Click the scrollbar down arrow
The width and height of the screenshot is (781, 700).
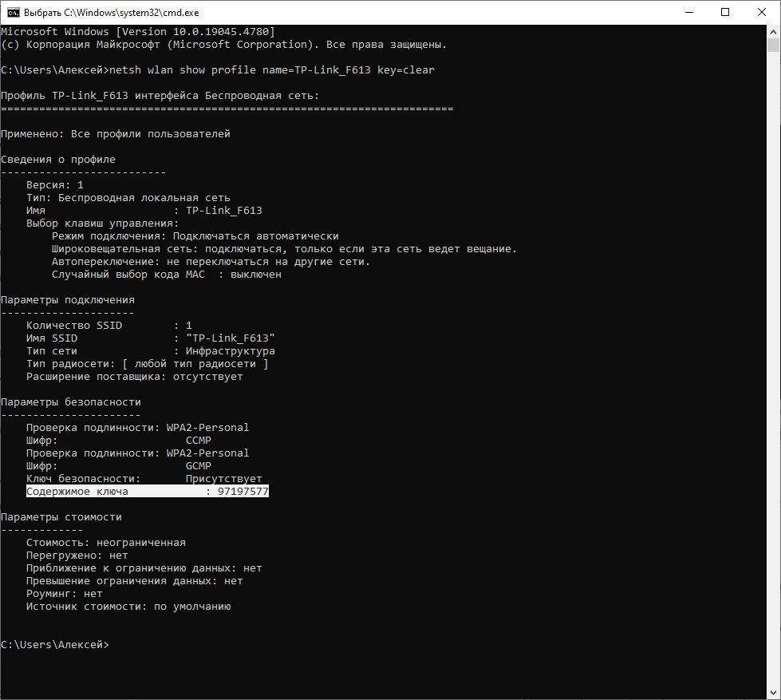pos(774,693)
